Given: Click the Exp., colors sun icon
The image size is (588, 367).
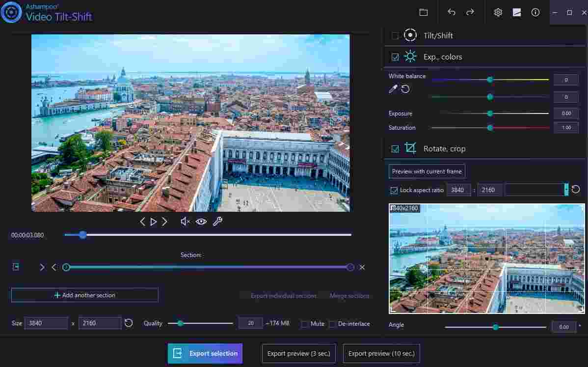Looking at the screenshot, I should [410, 56].
